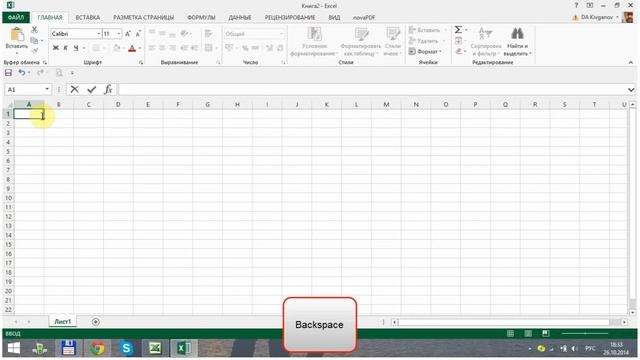This screenshot has height=360, width=640.
Task: Click the Формат cells icon
Action: click(x=412, y=51)
